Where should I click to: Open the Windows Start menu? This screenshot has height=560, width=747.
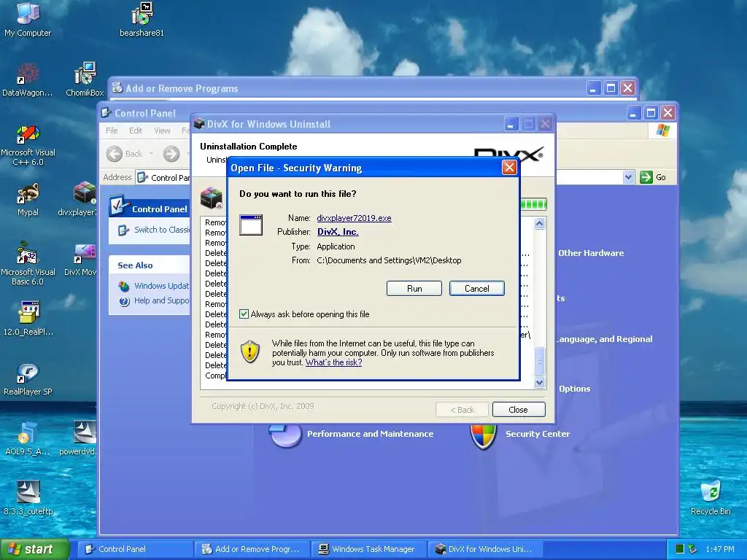(x=34, y=549)
